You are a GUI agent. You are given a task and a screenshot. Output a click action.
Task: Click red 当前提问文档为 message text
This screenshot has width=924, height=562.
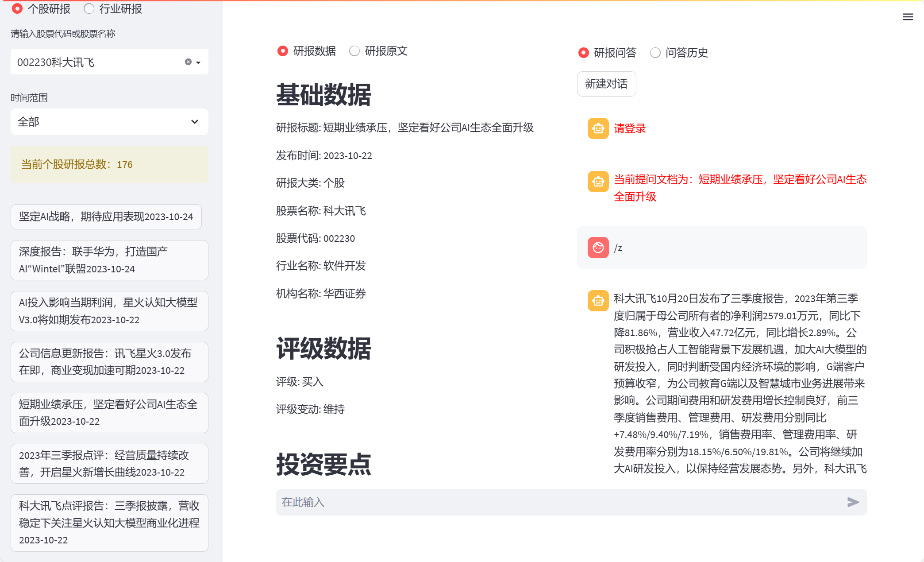tap(740, 188)
